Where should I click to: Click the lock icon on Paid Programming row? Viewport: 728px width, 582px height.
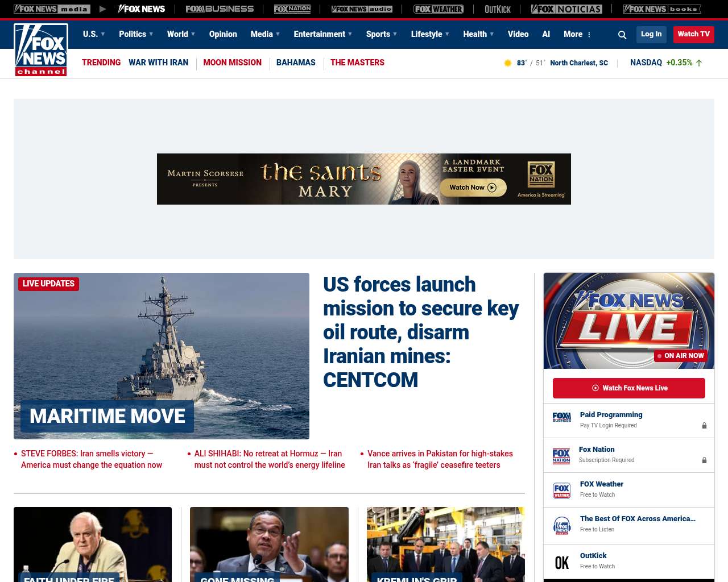pyautogui.click(x=704, y=426)
